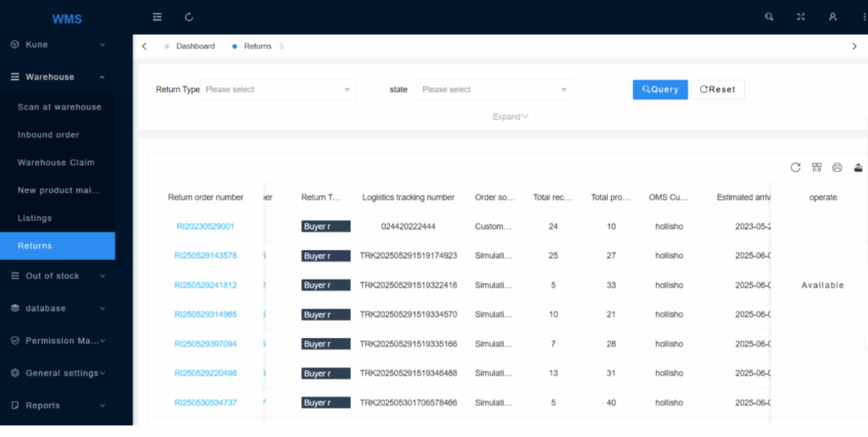Open the column settings grid icon

(x=816, y=167)
